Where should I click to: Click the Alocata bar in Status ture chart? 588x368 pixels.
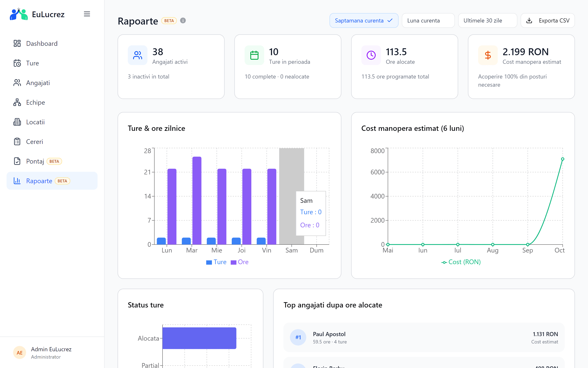click(x=199, y=338)
